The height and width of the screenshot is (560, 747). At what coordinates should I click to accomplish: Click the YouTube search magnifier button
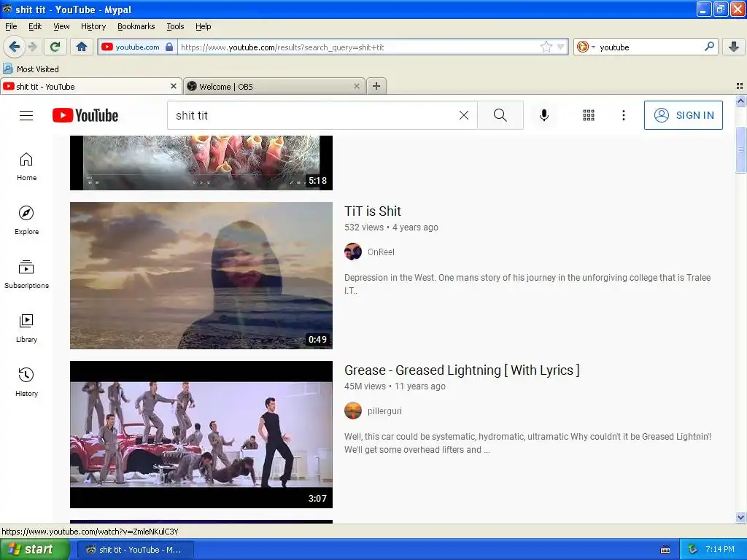click(x=500, y=115)
